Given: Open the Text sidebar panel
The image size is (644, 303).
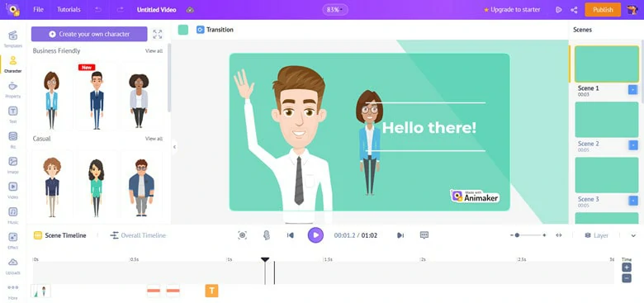Looking at the screenshot, I should 12,115.
